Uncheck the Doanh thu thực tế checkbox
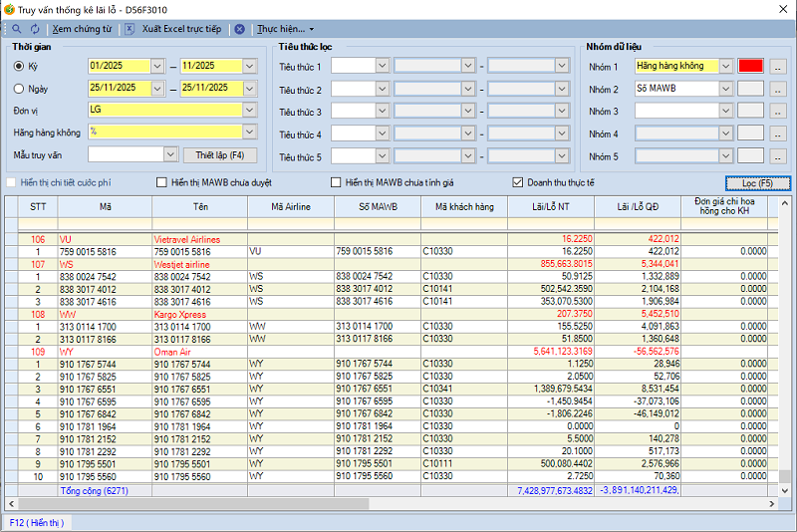 point(517,182)
